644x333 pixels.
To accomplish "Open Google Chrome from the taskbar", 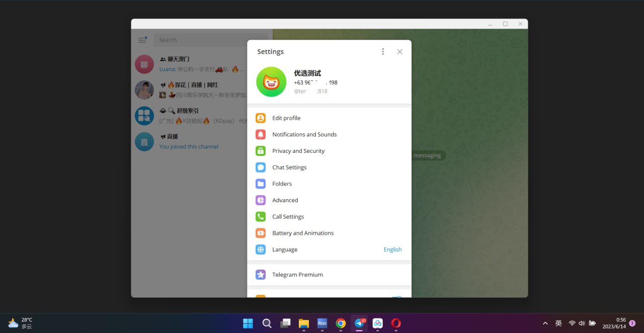I will pos(341,323).
